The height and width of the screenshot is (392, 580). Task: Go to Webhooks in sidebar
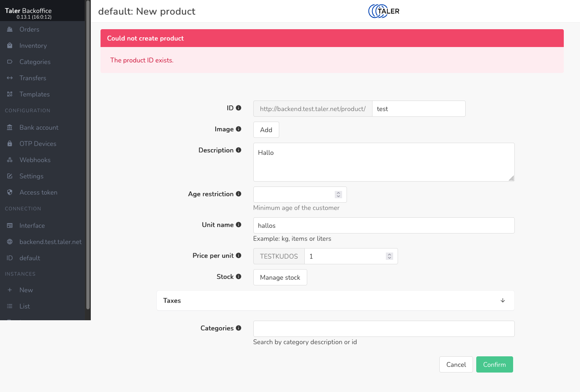point(35,160)
